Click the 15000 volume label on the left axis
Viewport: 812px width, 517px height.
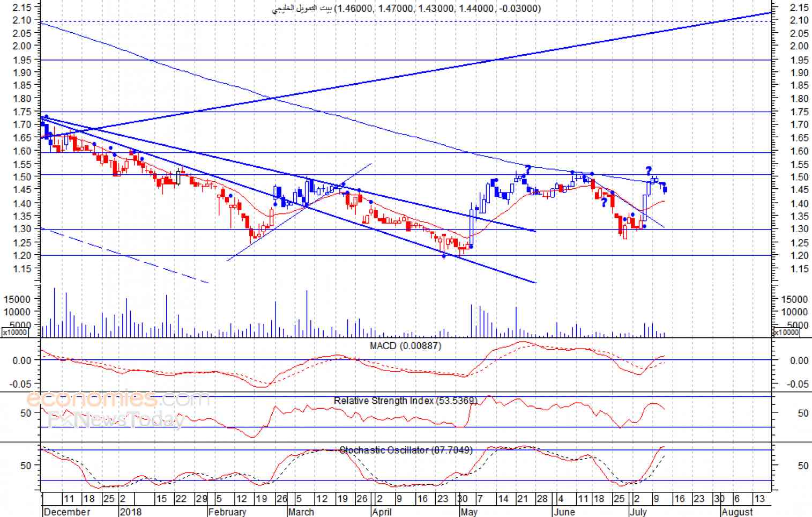tap(18, 299)
